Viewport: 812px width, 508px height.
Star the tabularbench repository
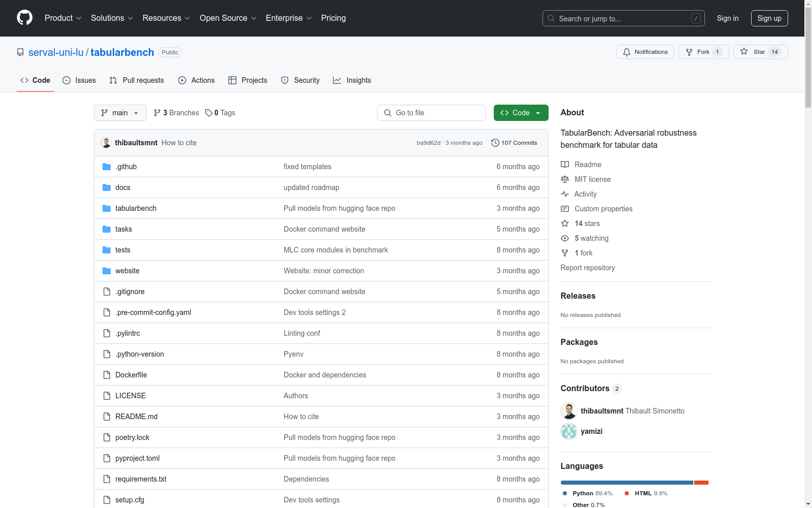(x=760, y=52)
